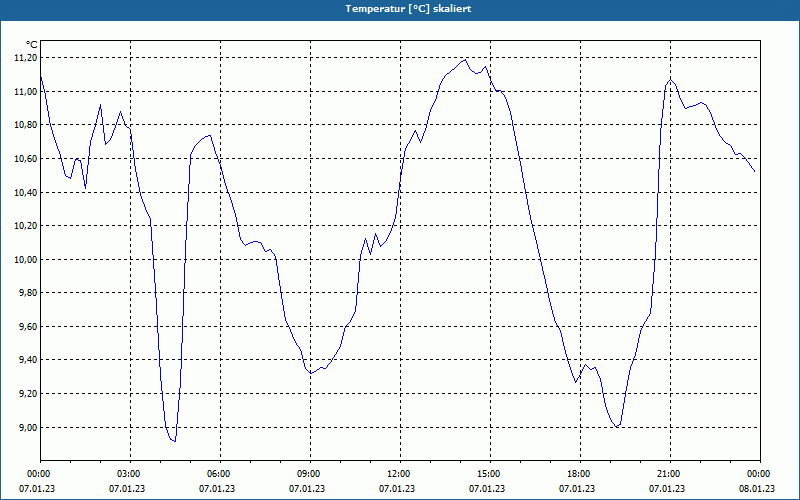The height and width of the screenshot is (500, 800).
Task: Click the 10,80 axis value
Action: [26, 125]
